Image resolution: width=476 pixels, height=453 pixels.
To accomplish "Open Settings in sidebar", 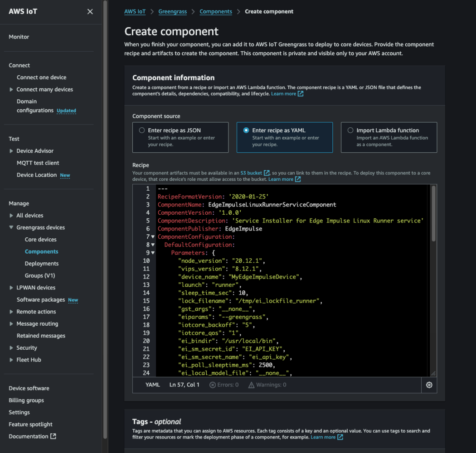I will (19, 412).
